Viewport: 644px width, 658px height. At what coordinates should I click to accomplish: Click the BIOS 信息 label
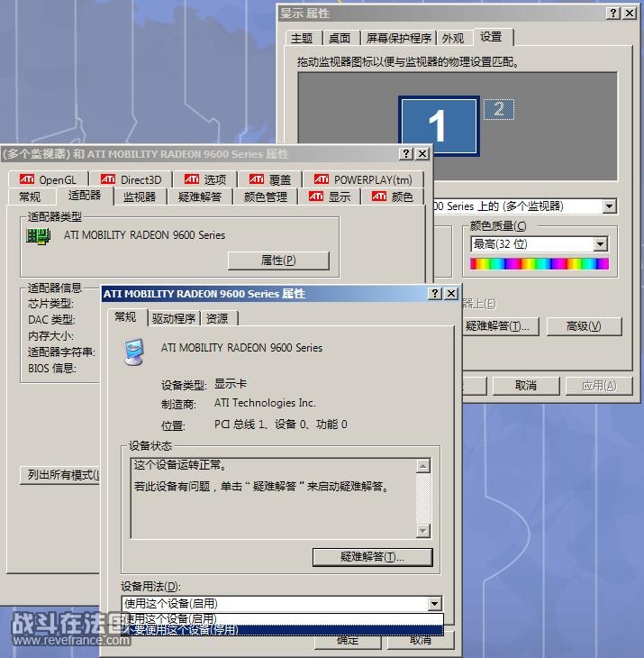point(52,369)
